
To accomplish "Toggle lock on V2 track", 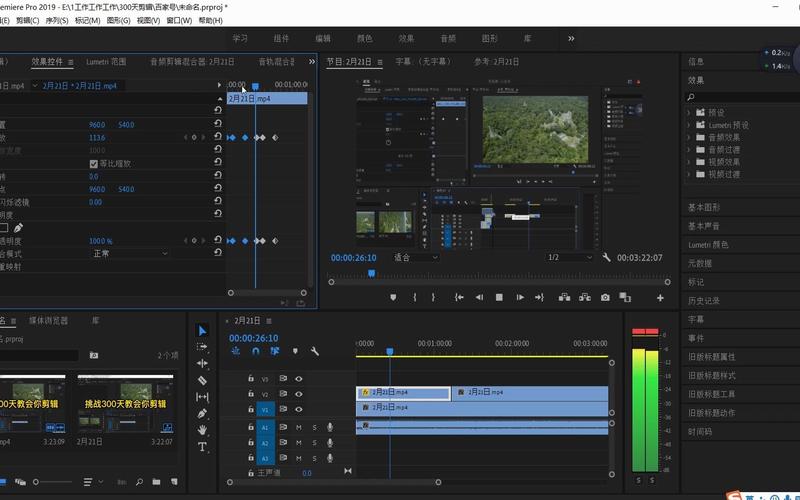I will [251, 394].
